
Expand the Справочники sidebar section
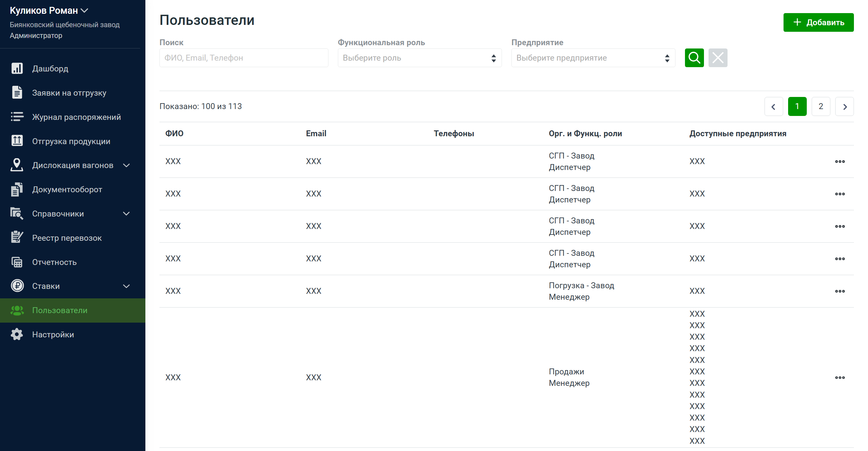126,213
